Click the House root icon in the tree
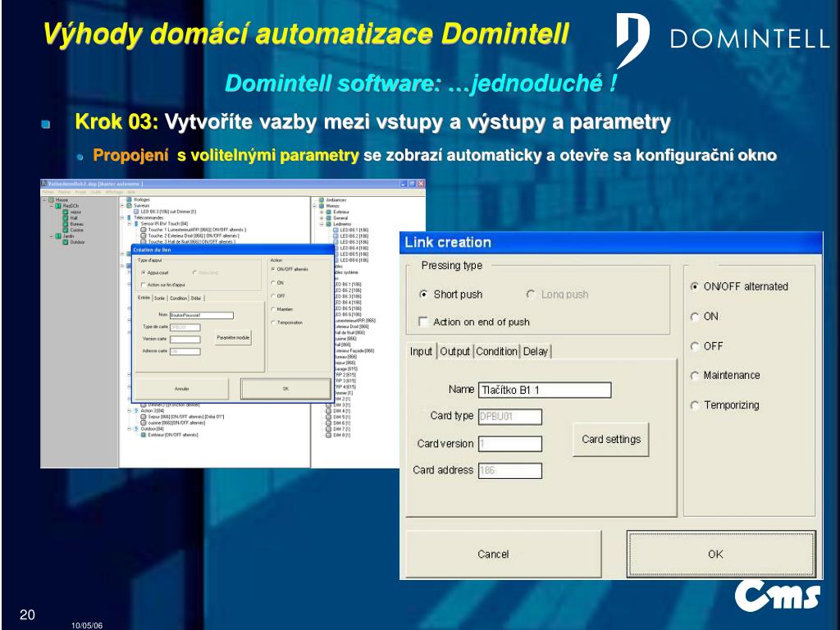Image resolution: width=840 pixels, height=630 pixels. pos(52,200)
